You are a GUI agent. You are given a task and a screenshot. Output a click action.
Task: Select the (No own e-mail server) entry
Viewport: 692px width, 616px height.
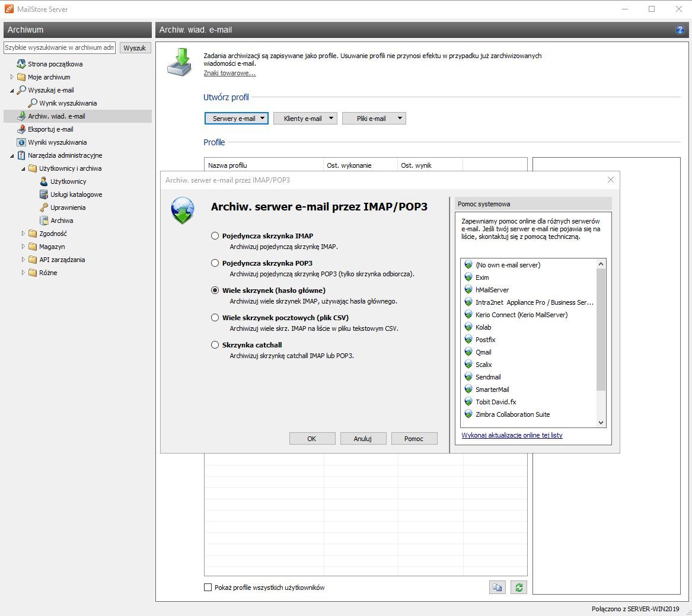[x=529, y=265]
